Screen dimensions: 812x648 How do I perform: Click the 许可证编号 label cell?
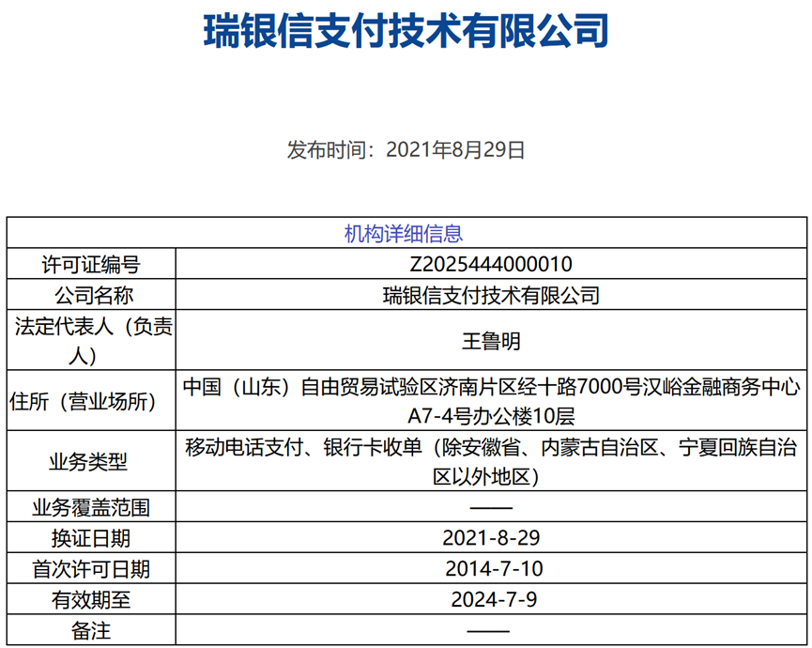click(x=91, y=264)
